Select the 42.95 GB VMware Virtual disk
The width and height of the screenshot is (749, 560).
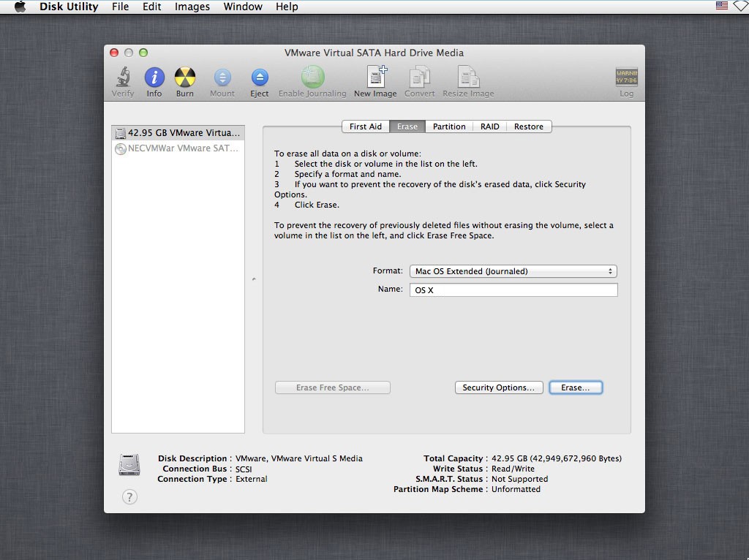coord(178,133)
